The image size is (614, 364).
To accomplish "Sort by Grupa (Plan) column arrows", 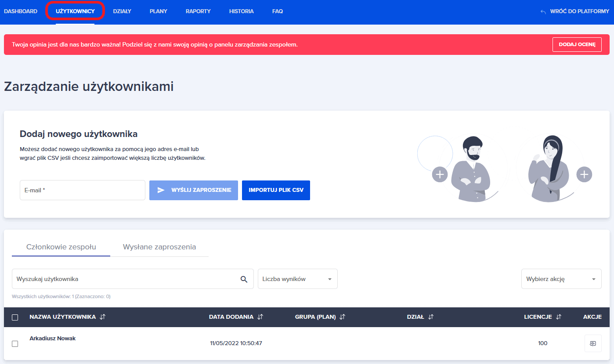I will [x=343, y=317].
